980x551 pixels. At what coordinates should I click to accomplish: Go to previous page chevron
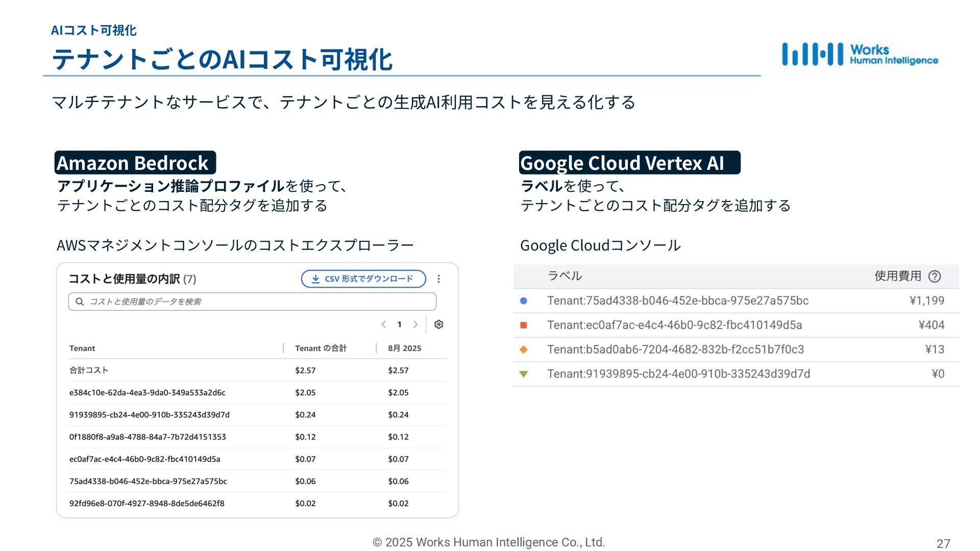[384, 324]
